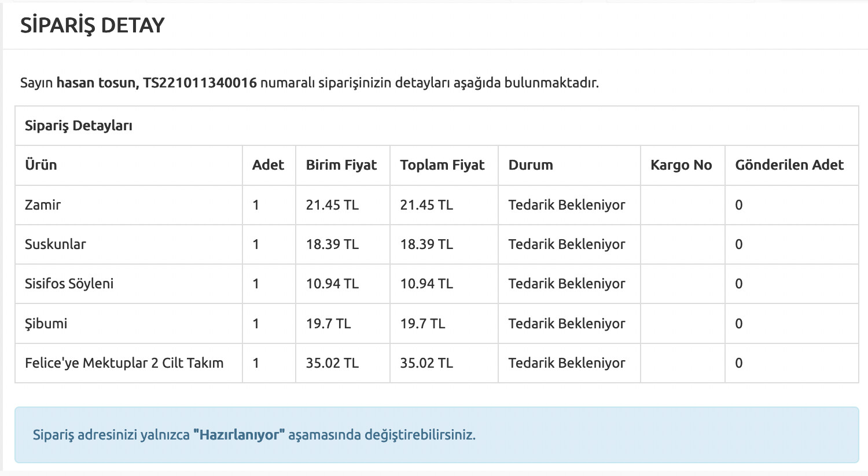This screenshot has height=476, width=868.
Task: Click the Ürün column header
Action: click(41, 165)
